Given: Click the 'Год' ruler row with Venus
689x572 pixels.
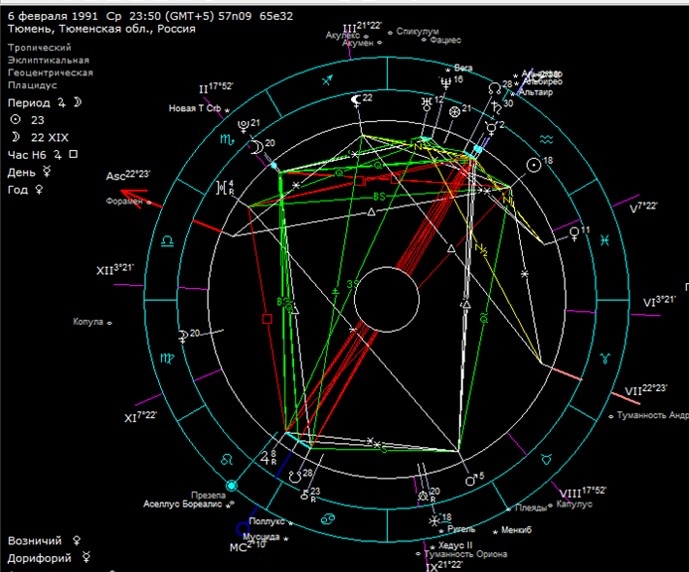Looking at the screenshot, I should pyautogui.click(x=25, y=189).
